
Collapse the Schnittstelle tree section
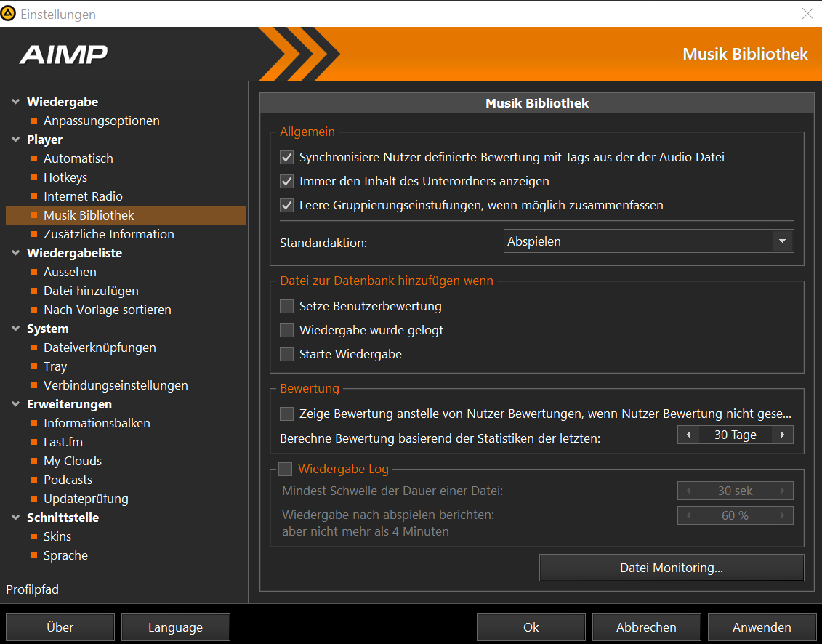click(x=16, y=517)
